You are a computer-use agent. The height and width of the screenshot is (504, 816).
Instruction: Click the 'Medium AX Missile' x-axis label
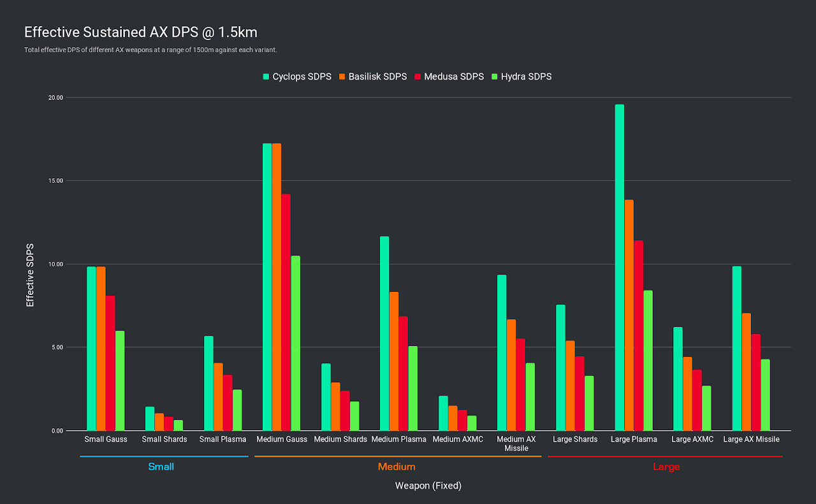pos(516,443)
